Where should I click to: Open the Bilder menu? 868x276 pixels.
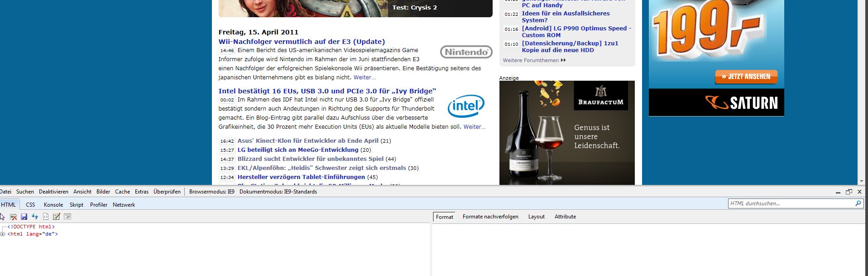tap(103, 192)
